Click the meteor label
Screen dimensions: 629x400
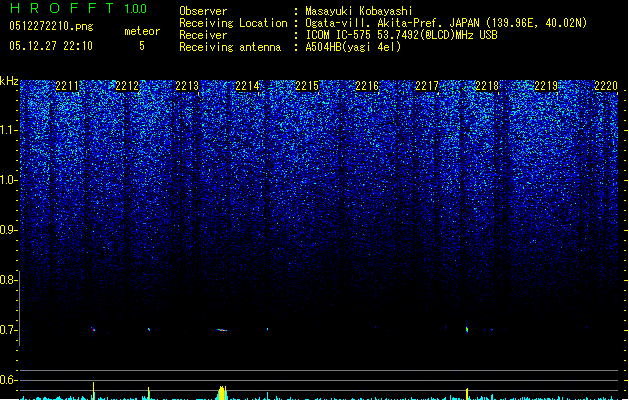142,31
